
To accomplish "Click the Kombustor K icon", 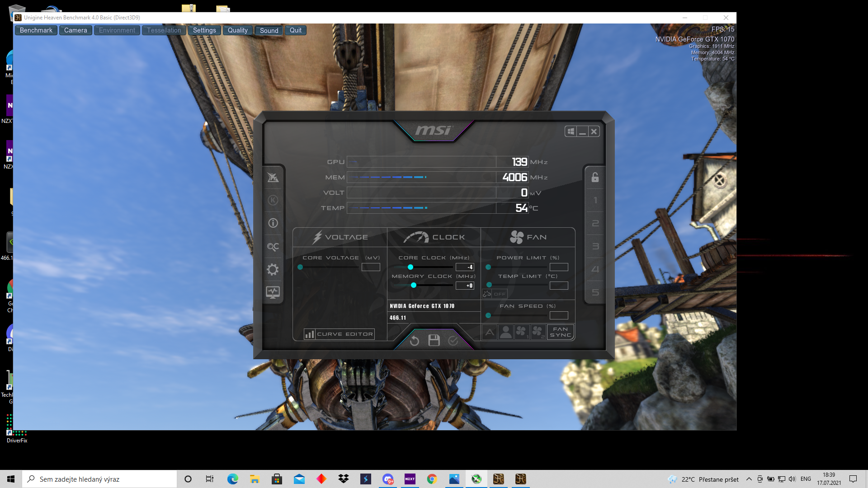I will pyautogui.click(x=273, y=200).
